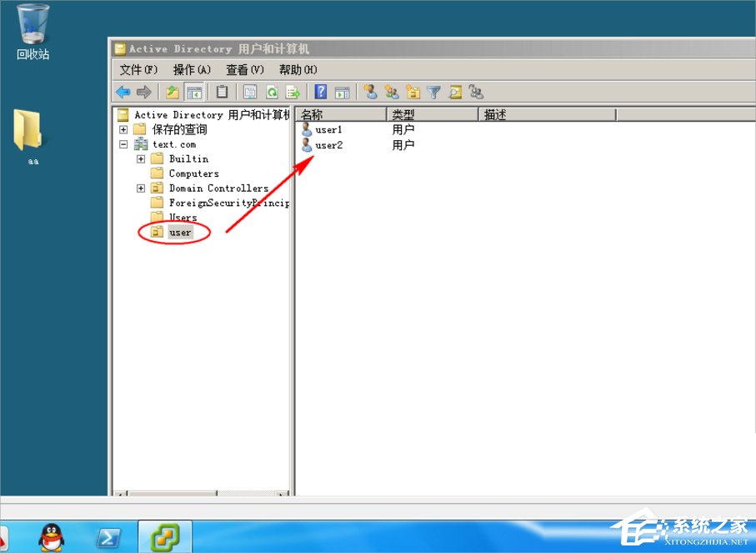Expand the Builtin container node
756x553 pixels.
click(x=140, y=158)
